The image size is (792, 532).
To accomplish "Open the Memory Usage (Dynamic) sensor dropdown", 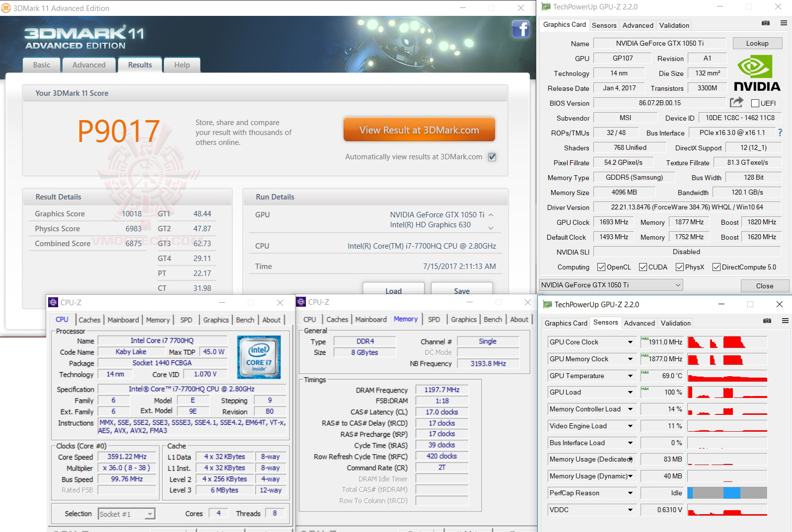I will click(631, 476).
